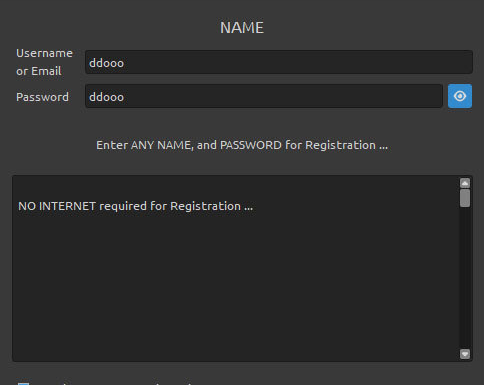Click the NAME heading at the top
485x385 pixels.
coord(242,28)
